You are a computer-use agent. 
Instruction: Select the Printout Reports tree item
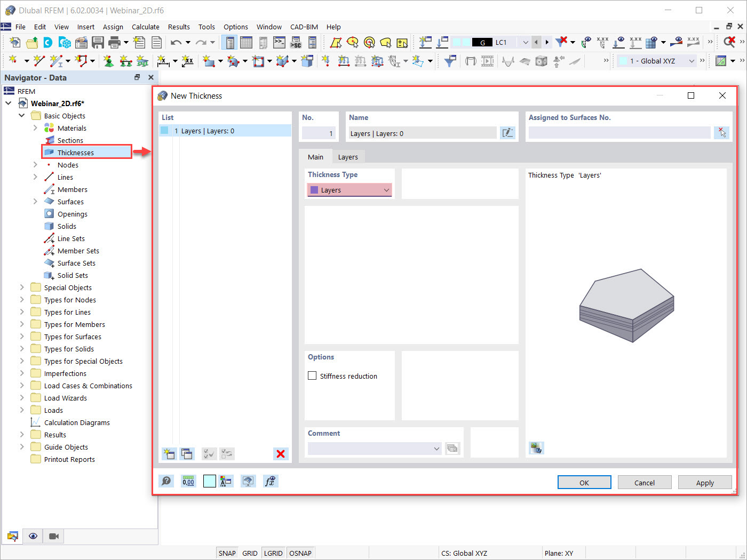click(69, 459)
